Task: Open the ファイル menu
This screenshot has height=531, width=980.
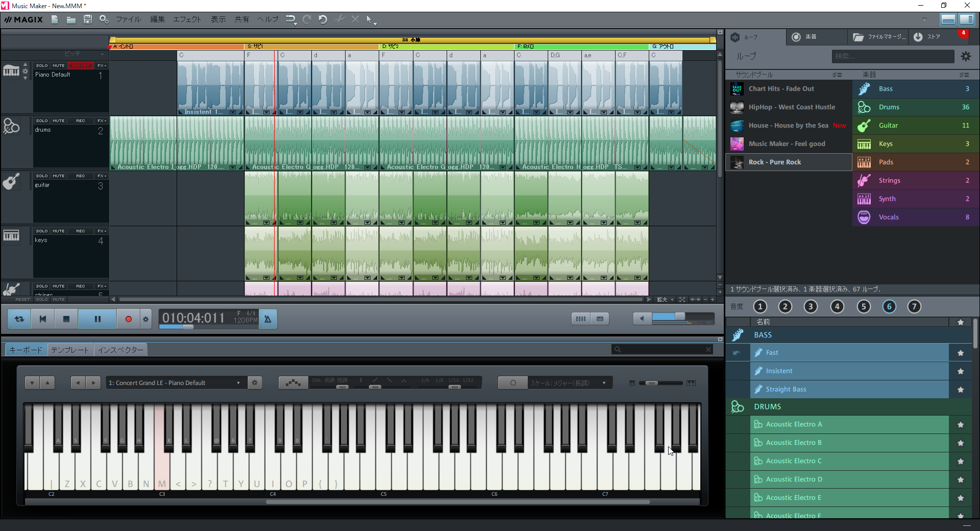Action: coord(128,19)
